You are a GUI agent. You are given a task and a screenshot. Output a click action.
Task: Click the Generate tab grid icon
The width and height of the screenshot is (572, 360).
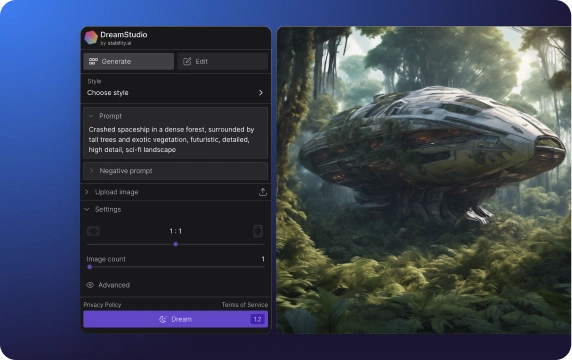93,61
